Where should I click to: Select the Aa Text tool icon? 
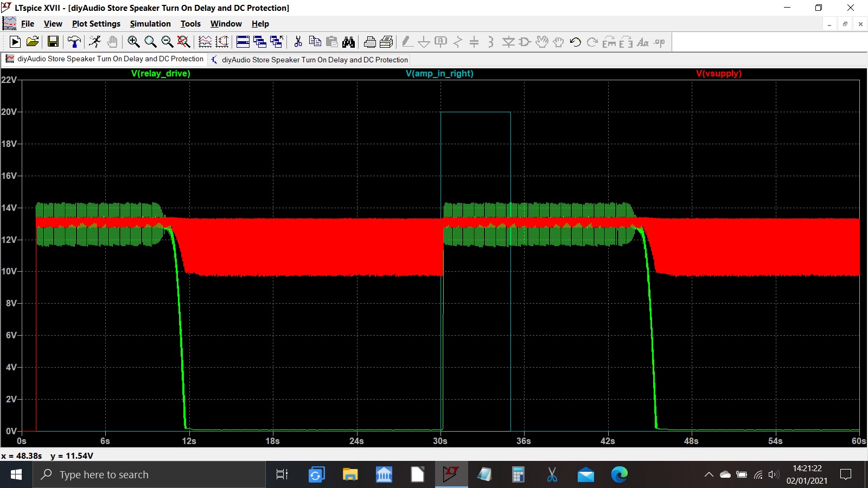click(643, 42)
